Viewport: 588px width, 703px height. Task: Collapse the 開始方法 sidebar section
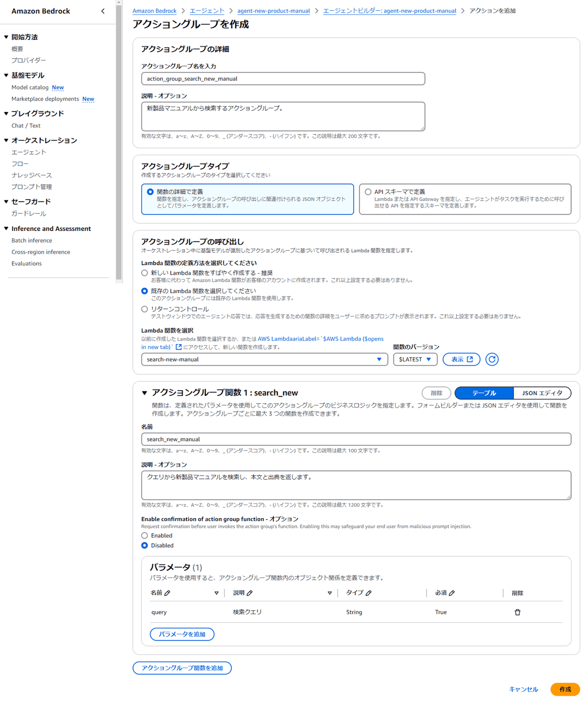pyautogui.click(x=6, y=37)
